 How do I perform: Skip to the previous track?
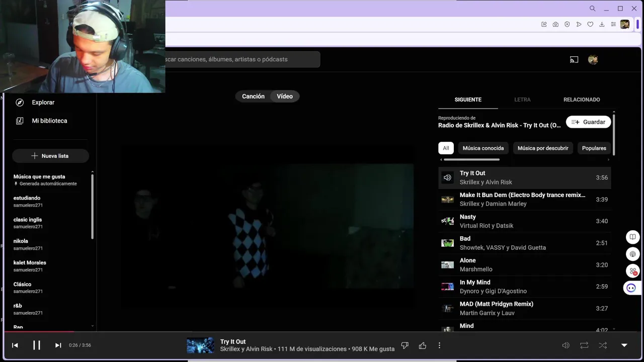pos(15,345)
